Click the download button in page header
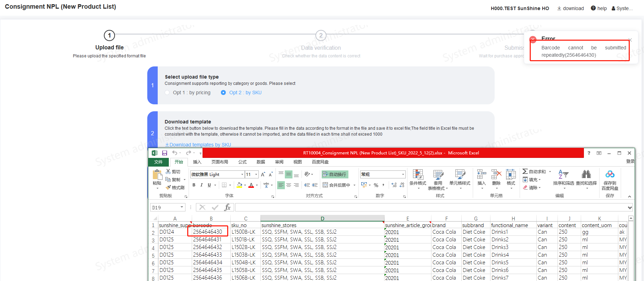The width and height of the screenshot is (644, 281). (571, 8)
